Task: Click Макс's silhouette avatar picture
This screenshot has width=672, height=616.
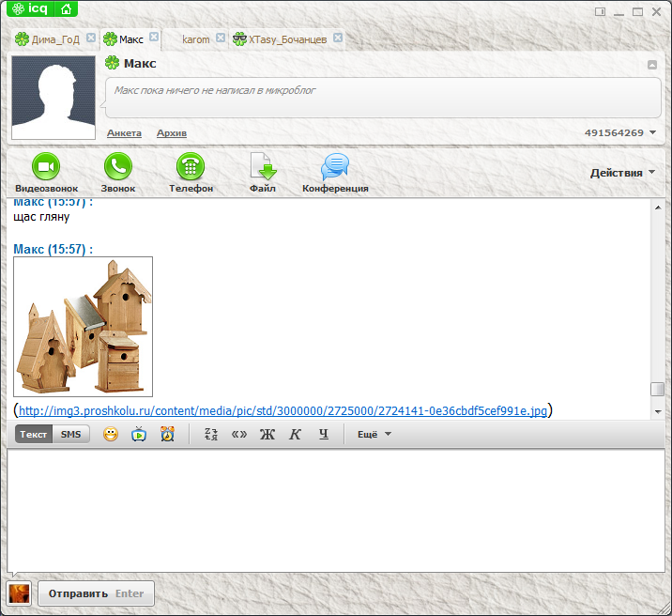Action: point(53,98)
